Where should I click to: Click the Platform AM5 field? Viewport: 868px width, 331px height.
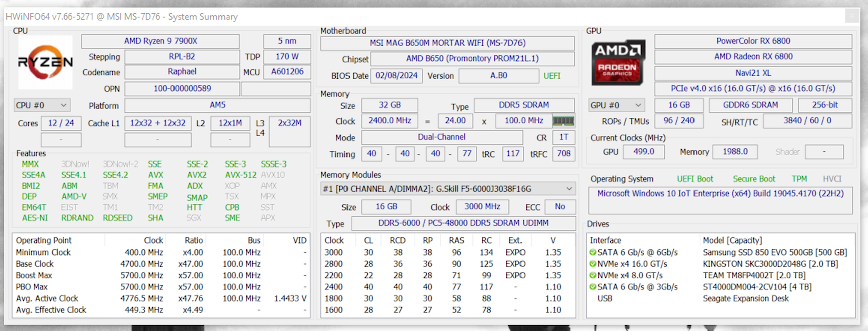tap(218, 105)
